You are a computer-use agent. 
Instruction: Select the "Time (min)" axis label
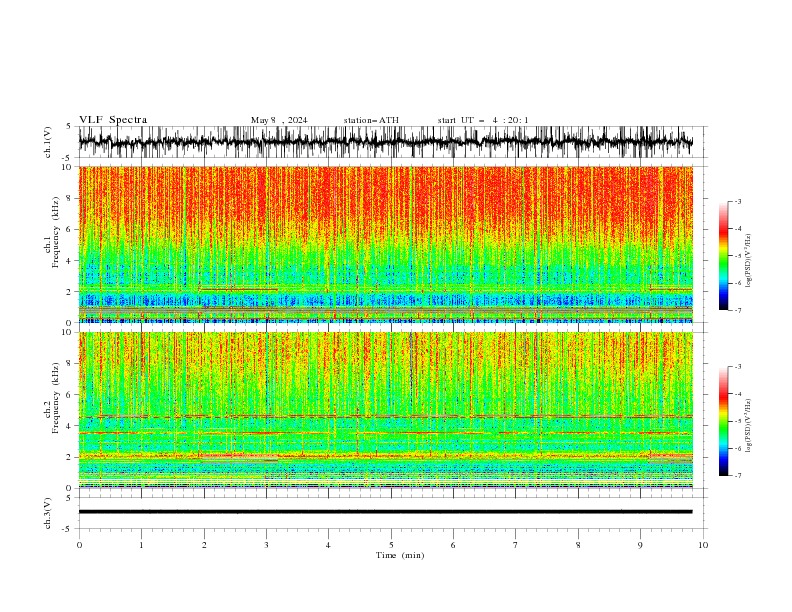coord(400,555)
